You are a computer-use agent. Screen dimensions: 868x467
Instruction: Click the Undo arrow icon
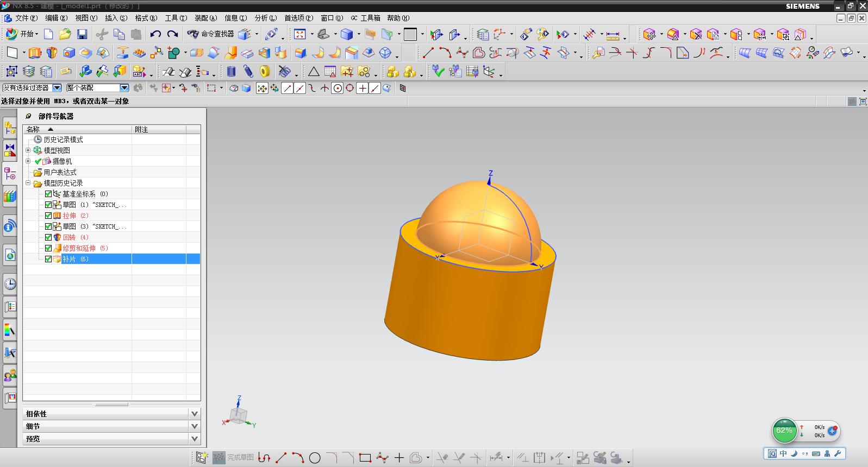(155, 34)
